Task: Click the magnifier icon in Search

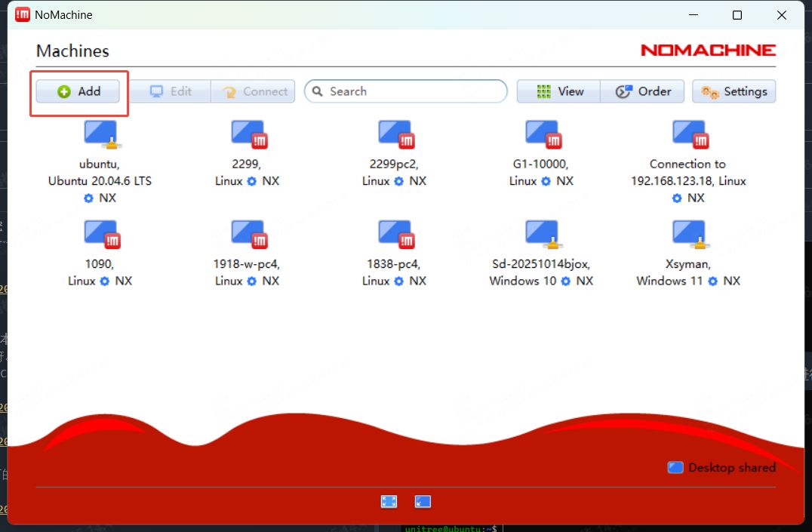Action: click(x=318, y=92)
